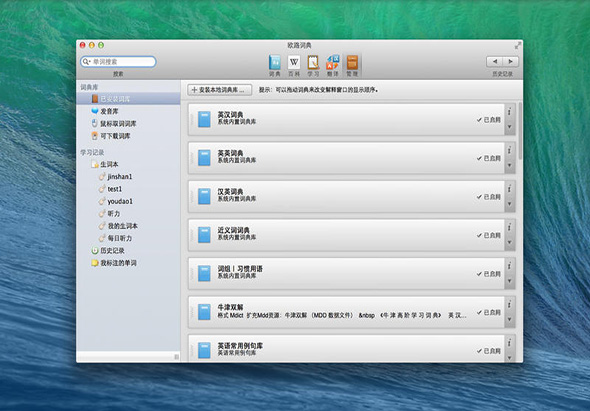Click the mouse icon beside 鼠标取词库
The image size is (590, 411).
tap(95, 123)
